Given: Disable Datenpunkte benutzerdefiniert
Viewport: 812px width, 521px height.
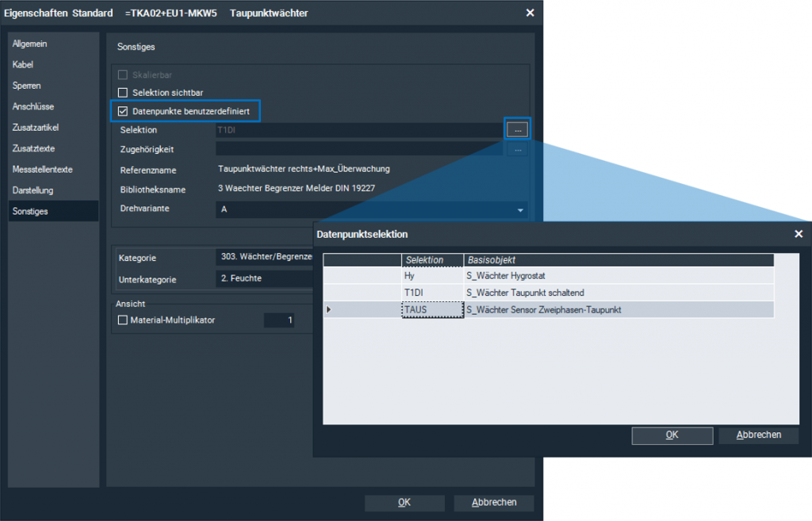Looking at the screenshot, I should (123, 111).
